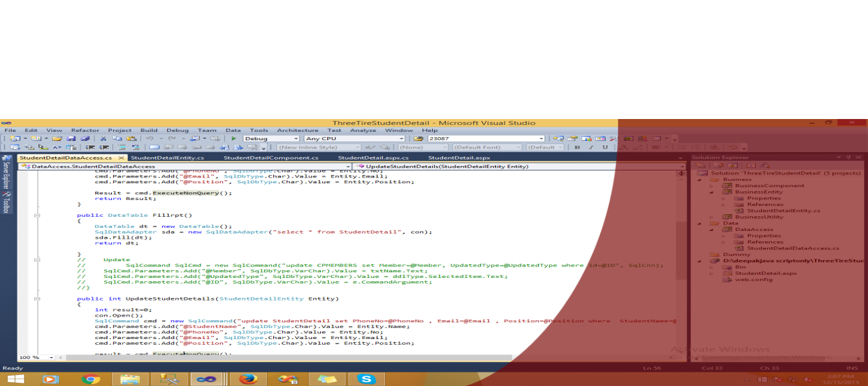Switch to the StudentDetail.aspx.cs tab
Image resolution: width=868 pixels, height=386 pixels.
tap(372, 158)
